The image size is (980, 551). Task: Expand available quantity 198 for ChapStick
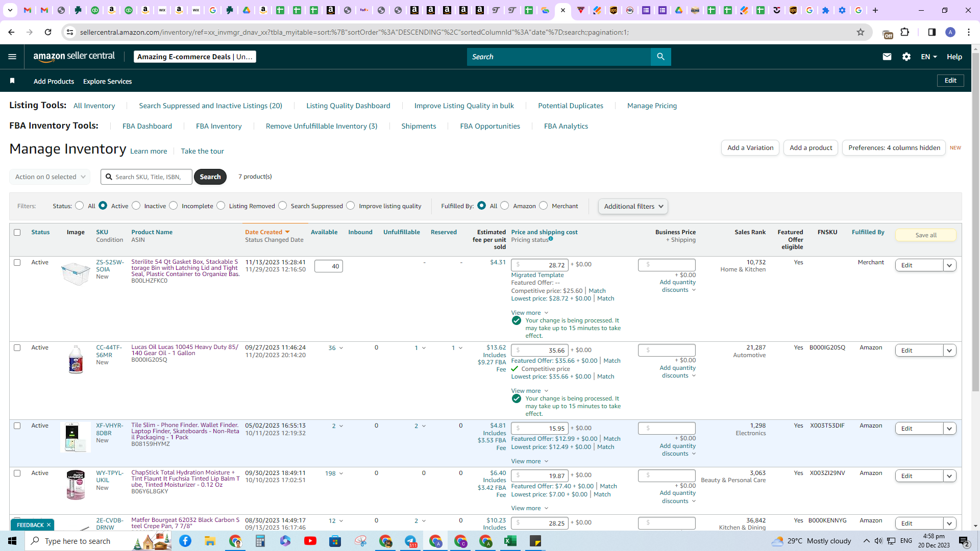click(x=334, y=473)
